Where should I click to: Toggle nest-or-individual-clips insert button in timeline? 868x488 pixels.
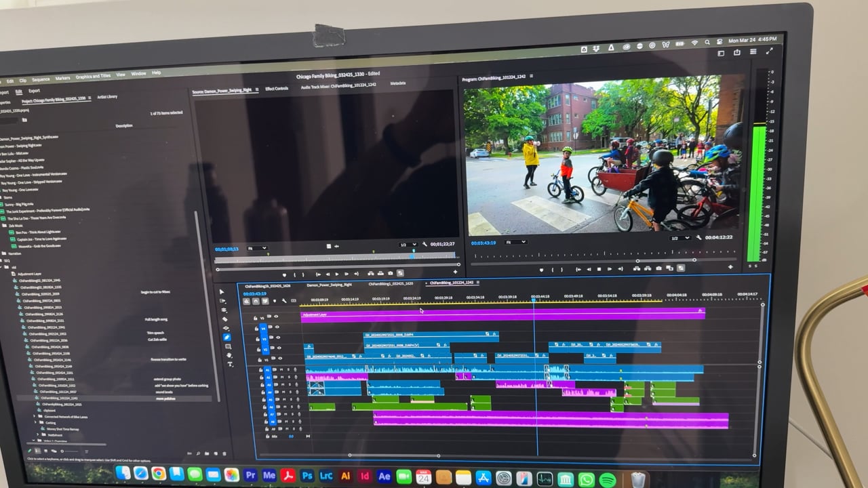point(246,301)
